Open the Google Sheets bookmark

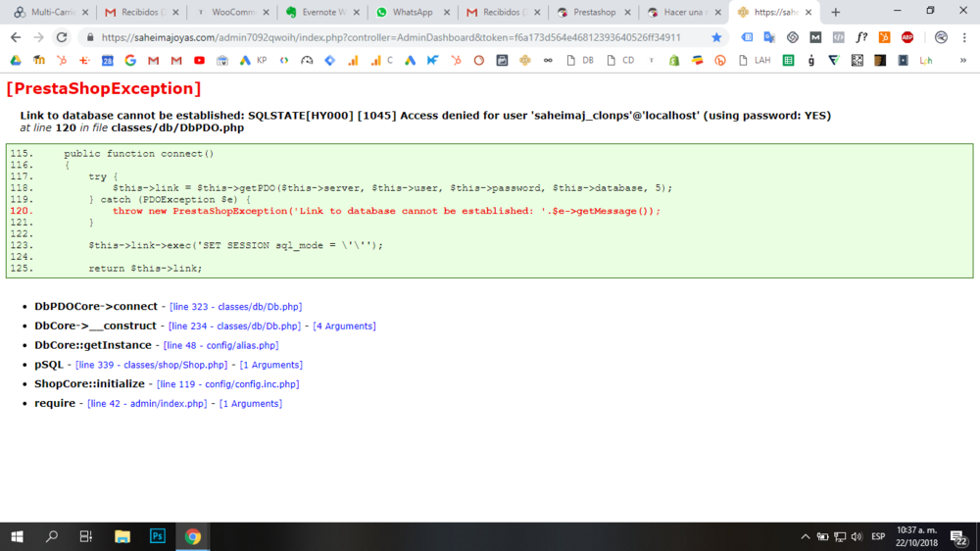788,61
